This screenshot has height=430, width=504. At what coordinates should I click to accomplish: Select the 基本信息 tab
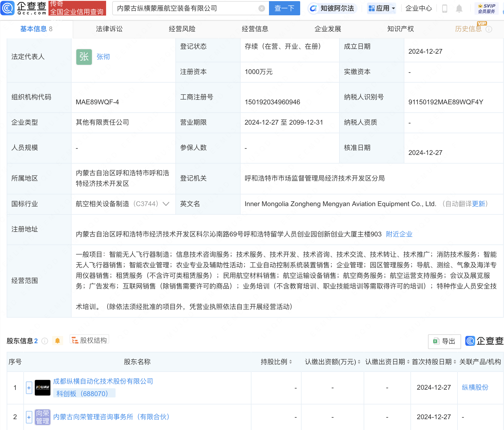(x=36, y=29)
